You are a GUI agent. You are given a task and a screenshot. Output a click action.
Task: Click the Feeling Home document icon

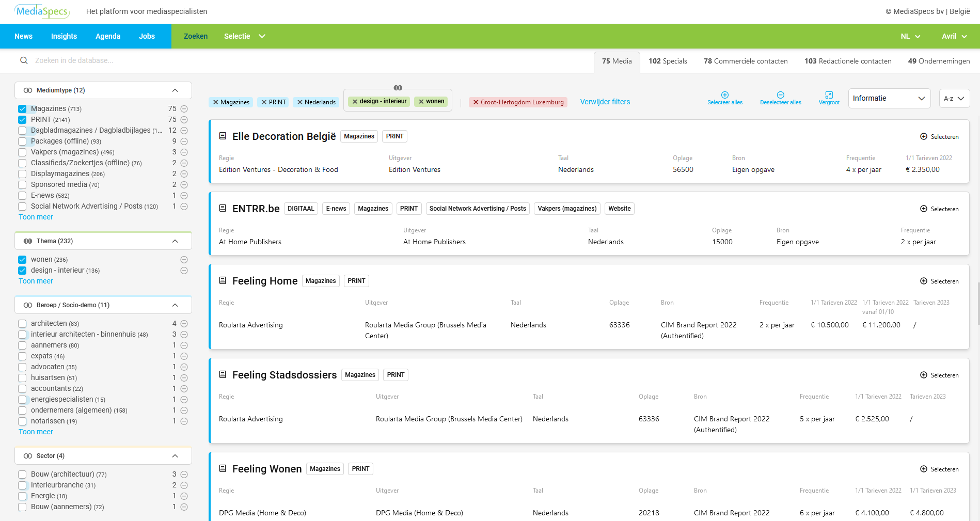pyautogui.click(x=223, y=280)
